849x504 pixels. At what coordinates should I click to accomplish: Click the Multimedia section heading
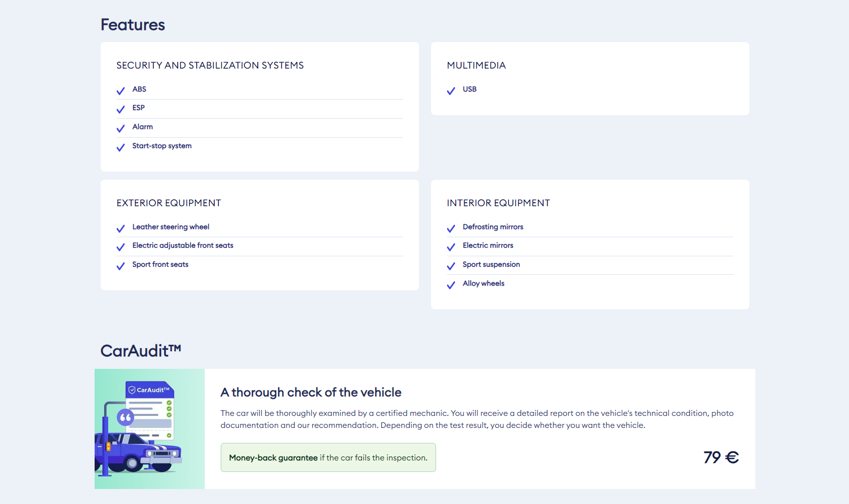pos(476,66)
